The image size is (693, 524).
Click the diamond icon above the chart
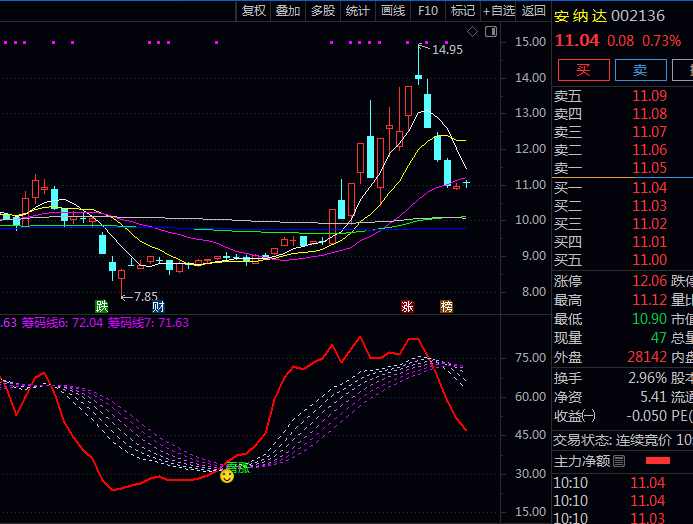[474, 32]
